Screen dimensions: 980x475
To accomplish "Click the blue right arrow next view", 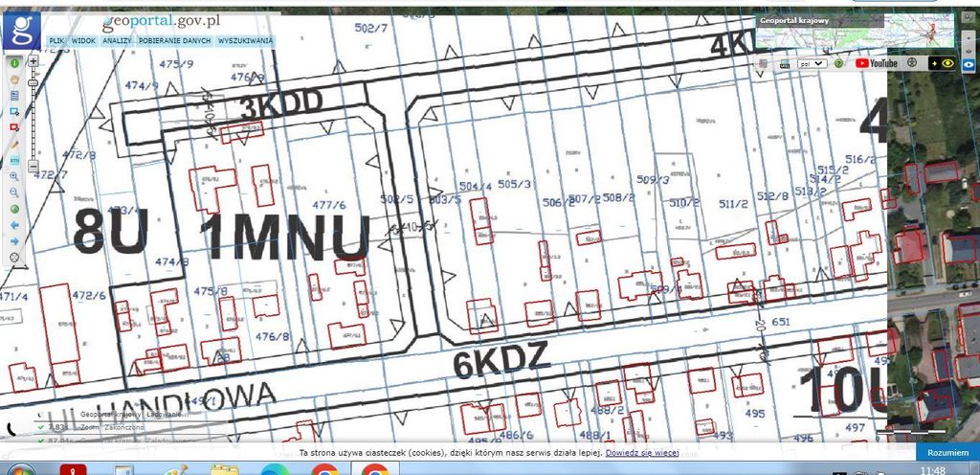I will point(15,240).
